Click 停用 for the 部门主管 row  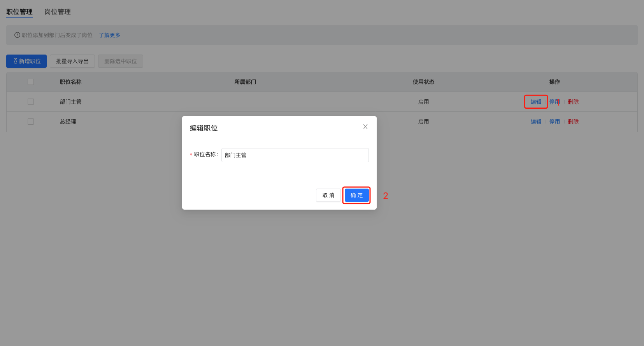[554, 102]
